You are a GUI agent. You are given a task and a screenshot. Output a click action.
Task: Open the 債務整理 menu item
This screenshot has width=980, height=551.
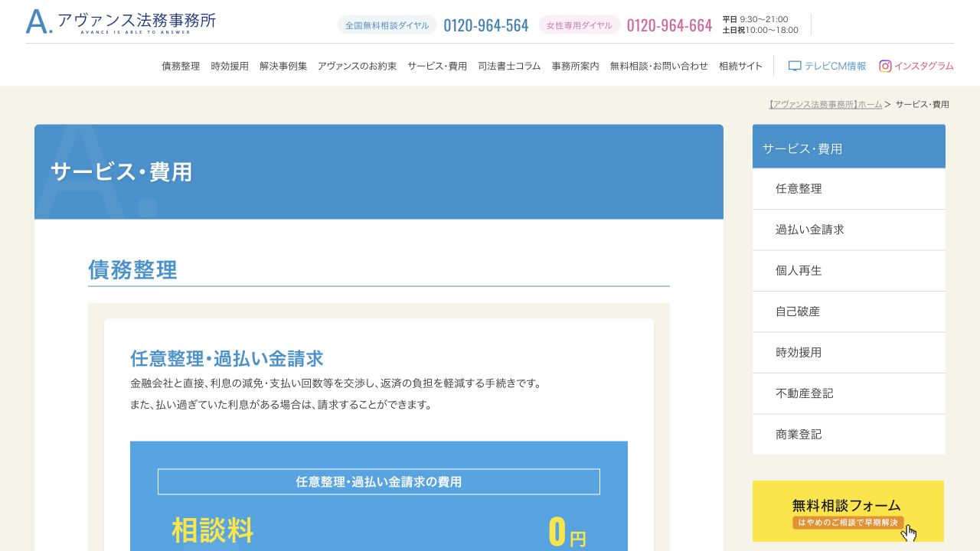181,66
